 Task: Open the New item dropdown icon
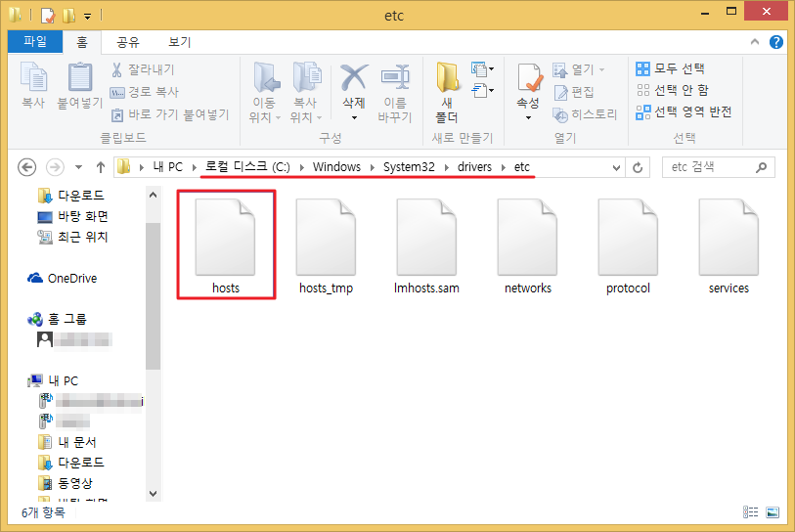tap(482, 68)
